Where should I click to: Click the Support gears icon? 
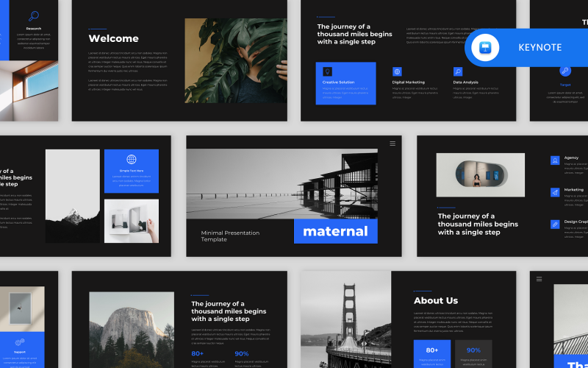pyautogui.click(x=20, y=342)
